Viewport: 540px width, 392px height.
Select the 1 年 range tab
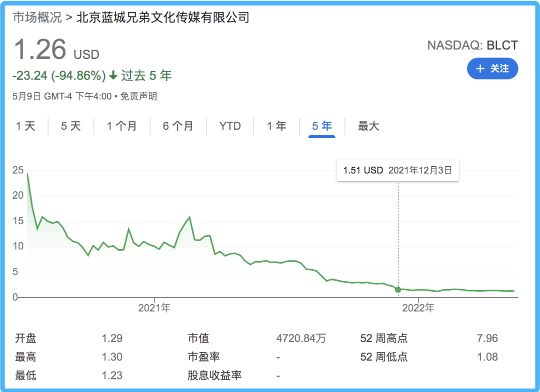point(277,126)
